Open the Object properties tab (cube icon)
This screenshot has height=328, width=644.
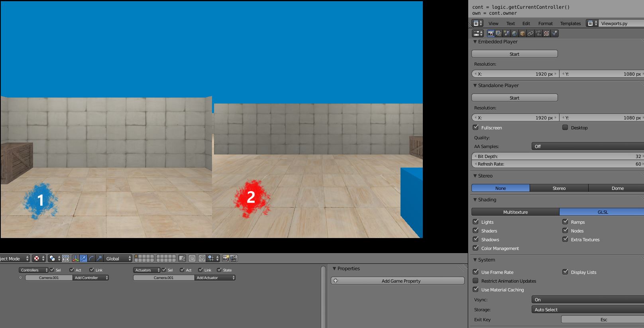click(x=522, y=33)
